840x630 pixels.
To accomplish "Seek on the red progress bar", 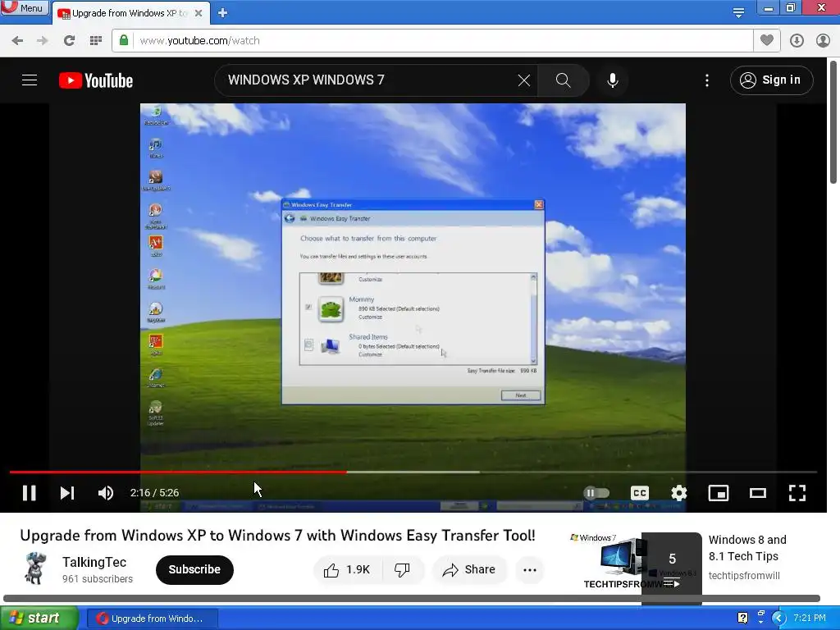I will pos(178,472).
